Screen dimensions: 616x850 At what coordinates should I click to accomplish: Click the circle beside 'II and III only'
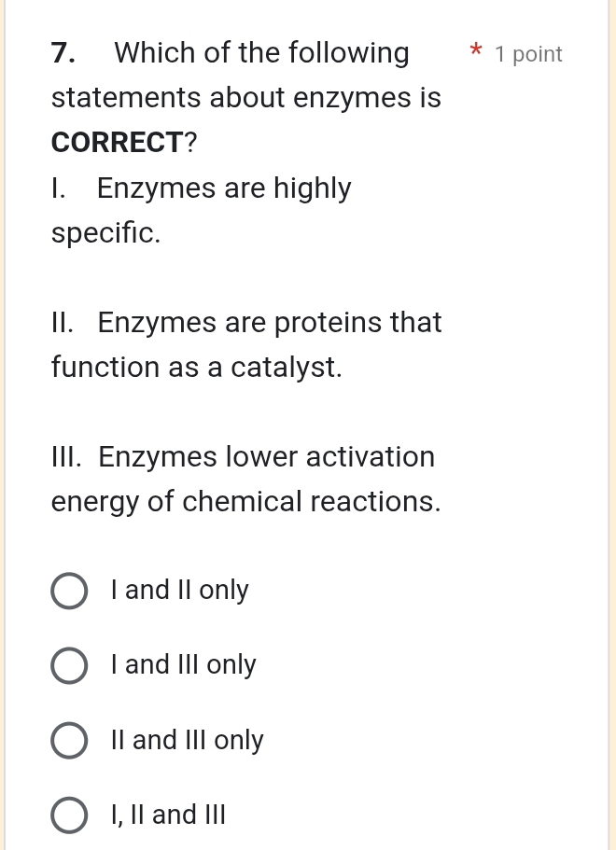click(x=69, y=740)
